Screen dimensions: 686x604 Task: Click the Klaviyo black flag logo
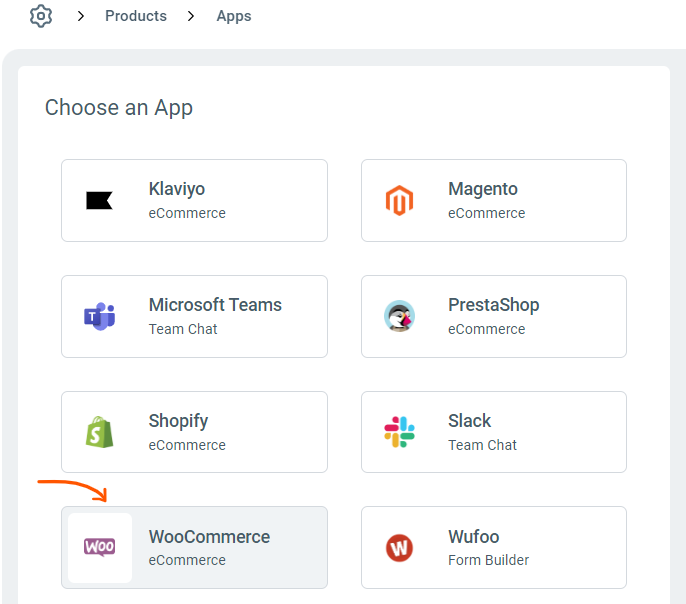click(x=99, y=201)
